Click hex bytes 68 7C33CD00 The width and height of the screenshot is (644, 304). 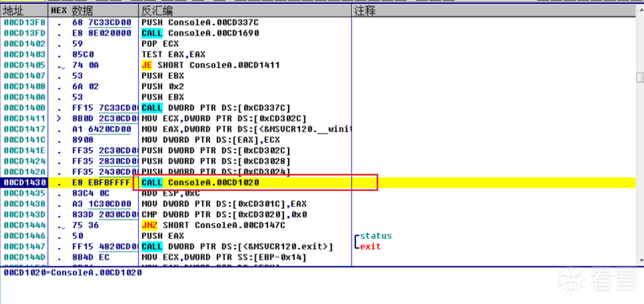click(101, 23)
